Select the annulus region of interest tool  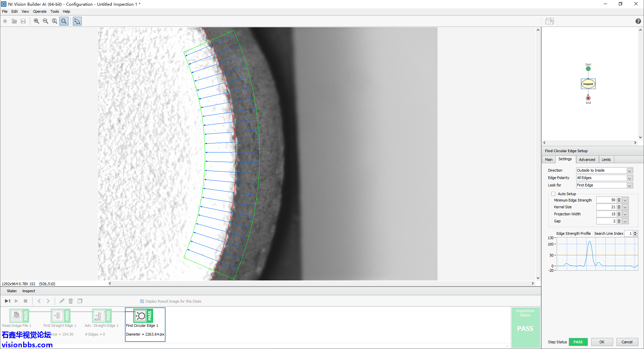tap(77, 21)
